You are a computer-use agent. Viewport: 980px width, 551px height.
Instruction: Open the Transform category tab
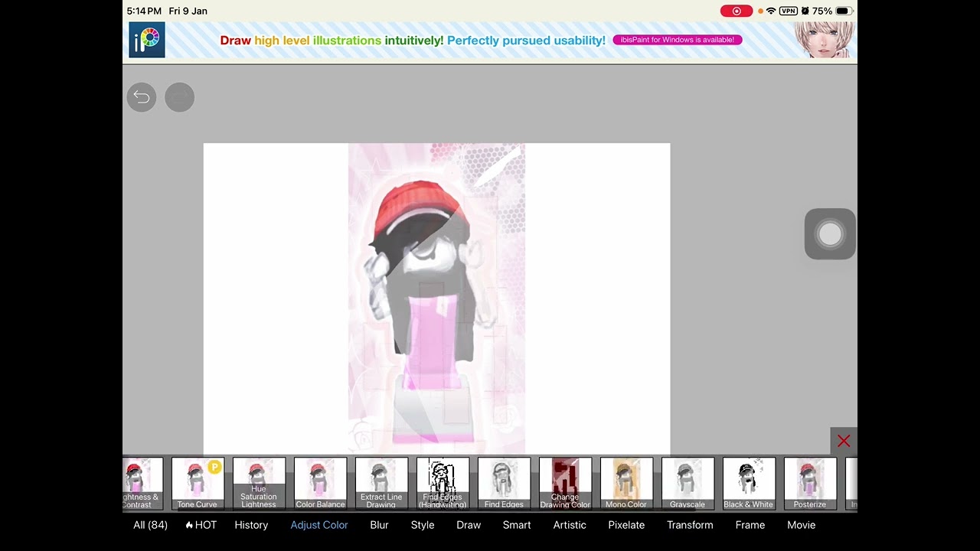(x=690, y=525)
